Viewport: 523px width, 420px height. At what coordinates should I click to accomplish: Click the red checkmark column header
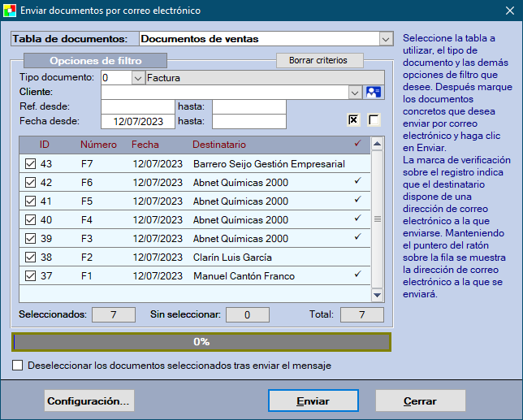(358, 144)
